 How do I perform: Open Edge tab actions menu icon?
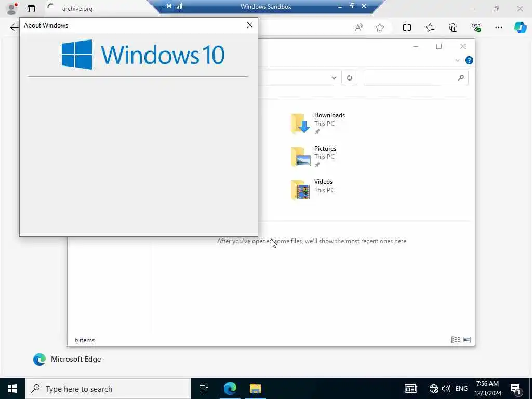tap(31, 9)
